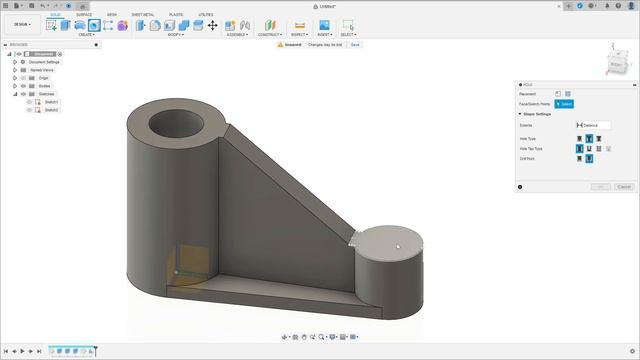Expand the Origin node
This screenshot has width=640, height=360.
pyautogui.click(x=15, y=78)
